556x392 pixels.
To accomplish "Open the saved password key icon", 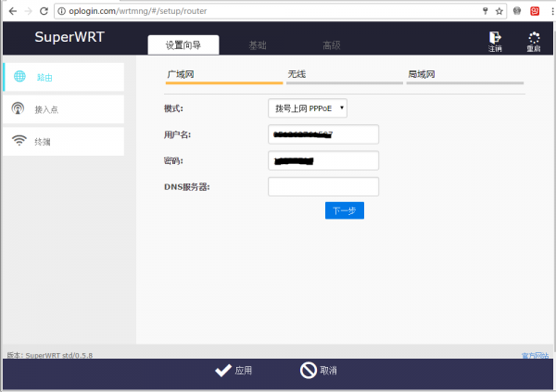I will (485, 11).
